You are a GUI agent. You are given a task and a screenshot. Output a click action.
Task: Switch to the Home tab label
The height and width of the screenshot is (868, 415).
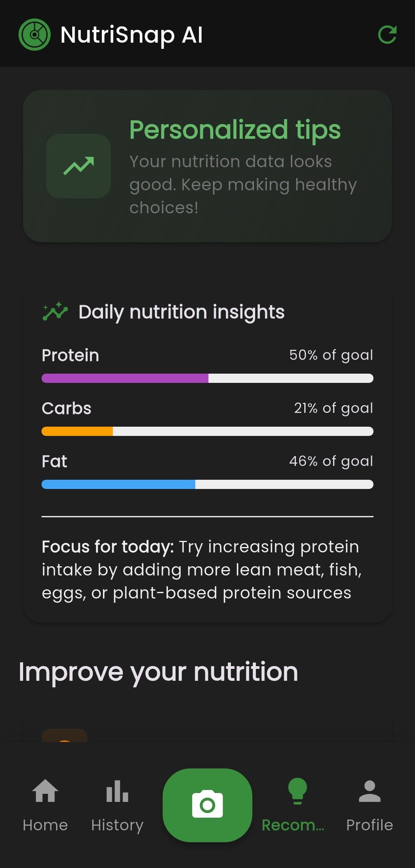[x=45, y=825]
